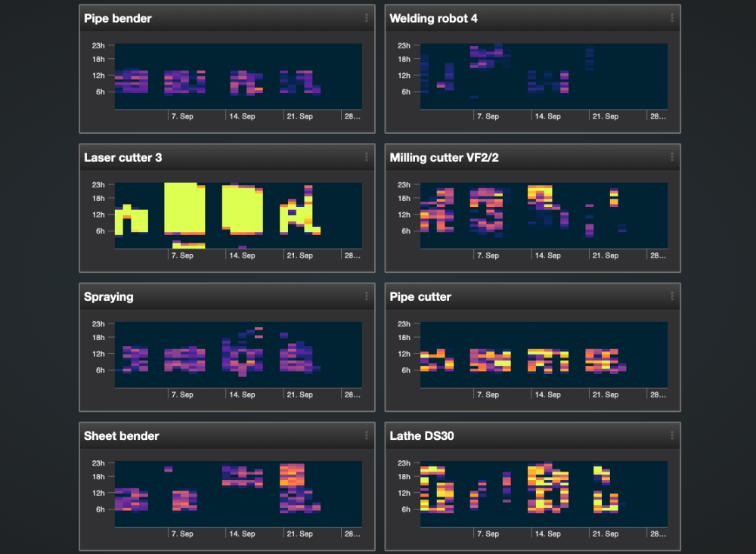Screen dimensions: 756x554
Task: Click the Spraying panel title
Action: (109, 296)
